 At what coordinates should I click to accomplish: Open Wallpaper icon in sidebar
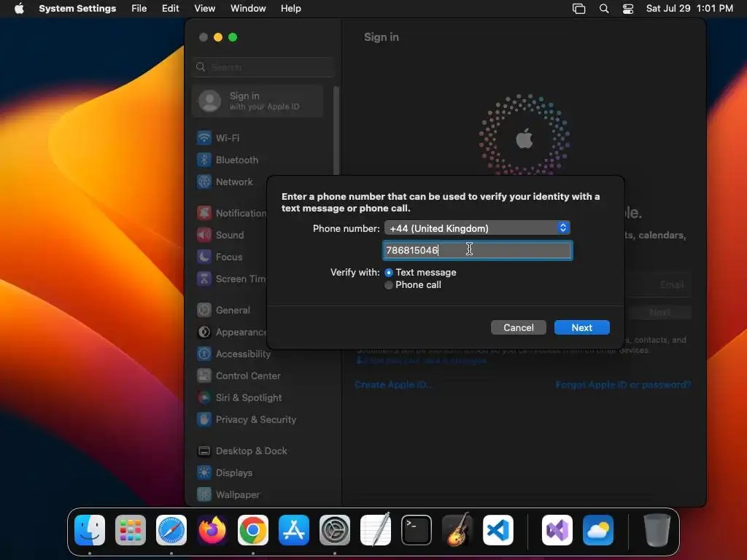click(204, 495)
